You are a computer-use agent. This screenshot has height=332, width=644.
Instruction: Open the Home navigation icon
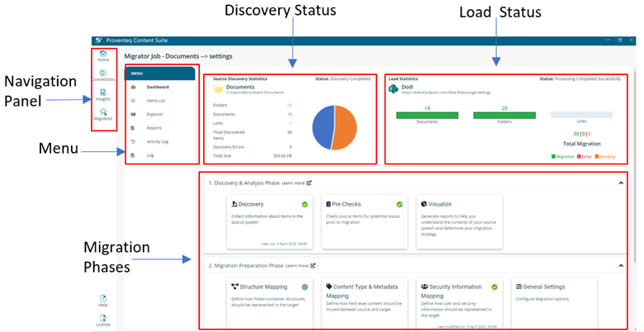click(103, 54)
